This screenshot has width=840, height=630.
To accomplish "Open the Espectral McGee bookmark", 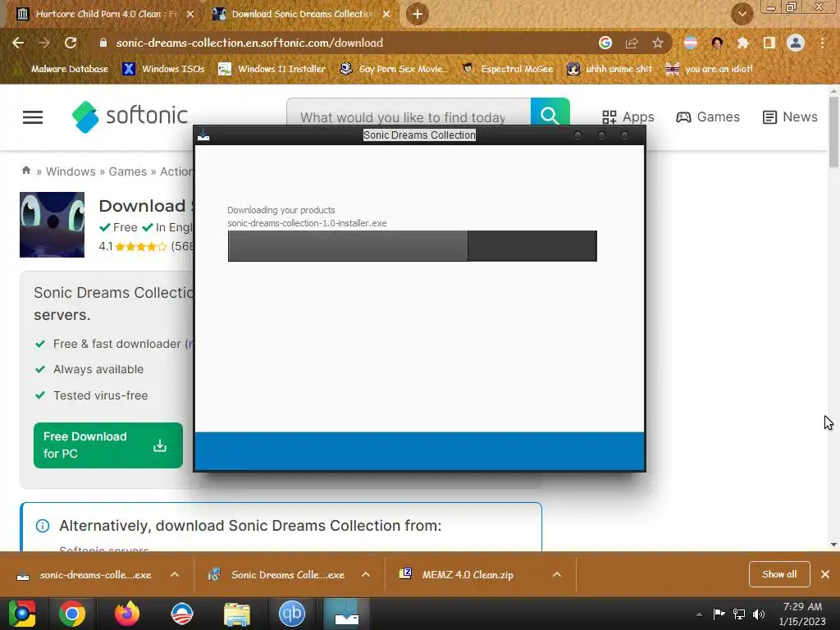I will click(507, 69).
